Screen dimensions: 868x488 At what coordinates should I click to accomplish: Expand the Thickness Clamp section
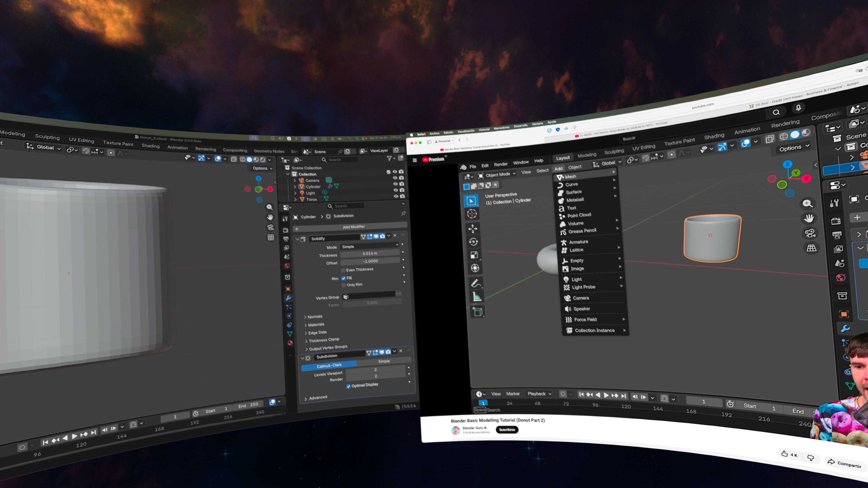coord(323,340)
